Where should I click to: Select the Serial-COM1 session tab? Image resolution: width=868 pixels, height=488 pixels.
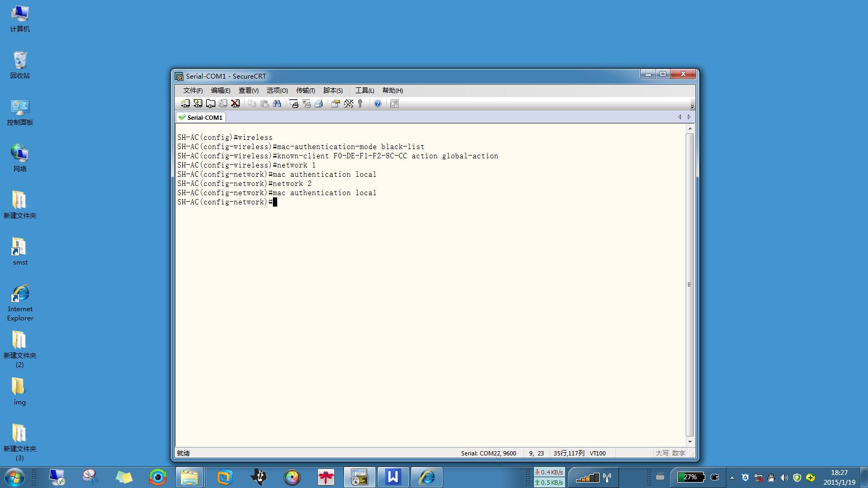pos(201,117)
